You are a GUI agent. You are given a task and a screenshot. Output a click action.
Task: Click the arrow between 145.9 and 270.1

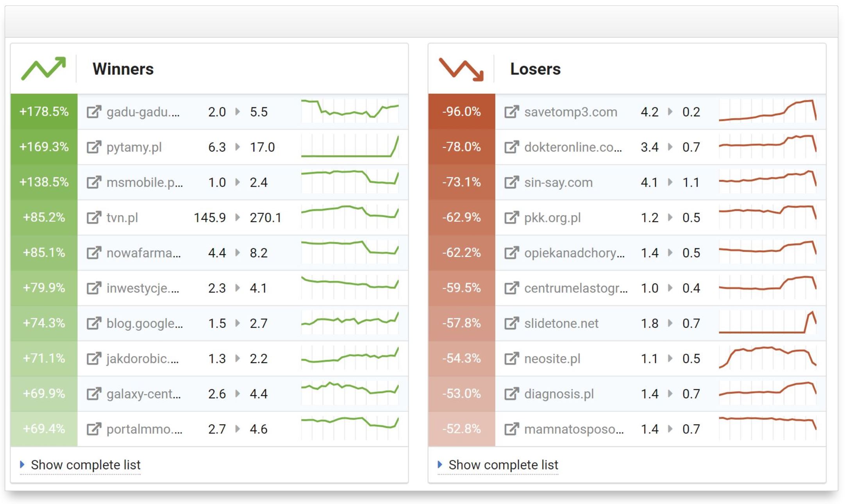pos(238,217)
